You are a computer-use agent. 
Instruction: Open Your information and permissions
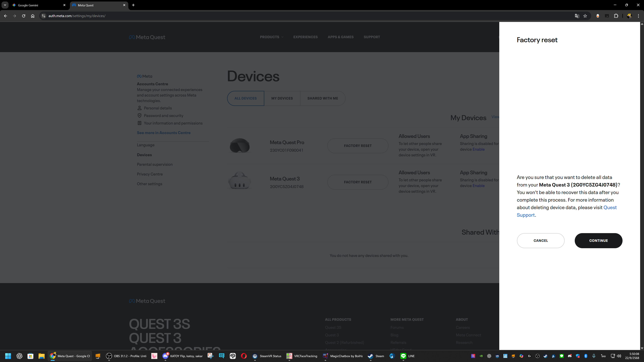[173, 123]
